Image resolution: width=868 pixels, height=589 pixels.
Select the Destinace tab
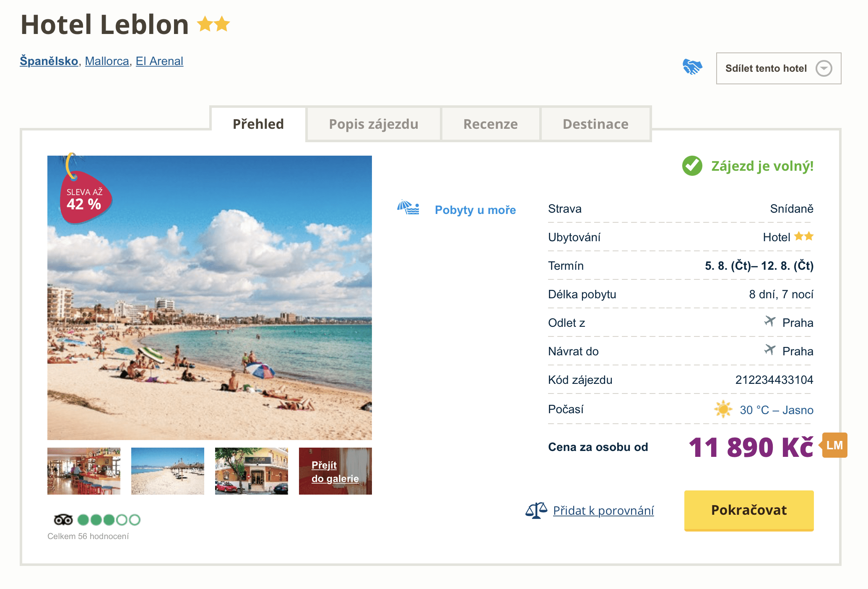pyautogui.click(x=595, y=124)
